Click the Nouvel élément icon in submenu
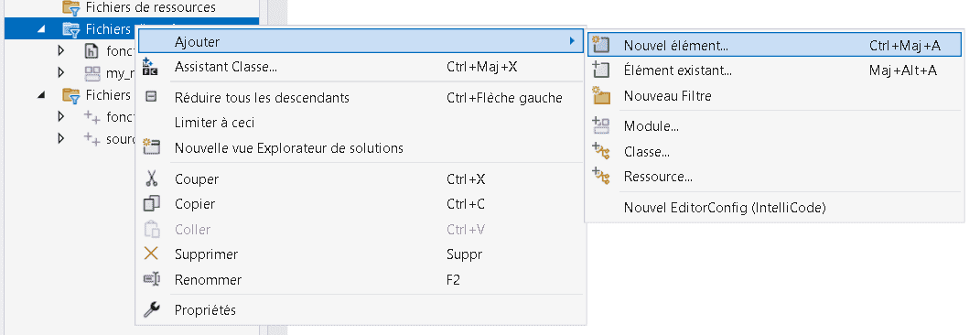Viewport: 980px width, 335px height. click(600, 45)
